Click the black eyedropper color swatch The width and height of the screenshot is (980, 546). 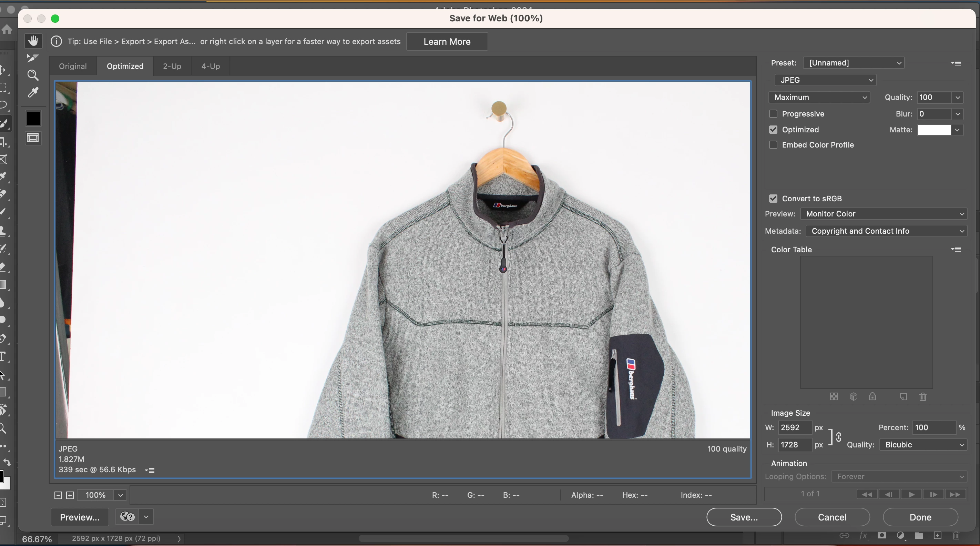coord(33,118)
